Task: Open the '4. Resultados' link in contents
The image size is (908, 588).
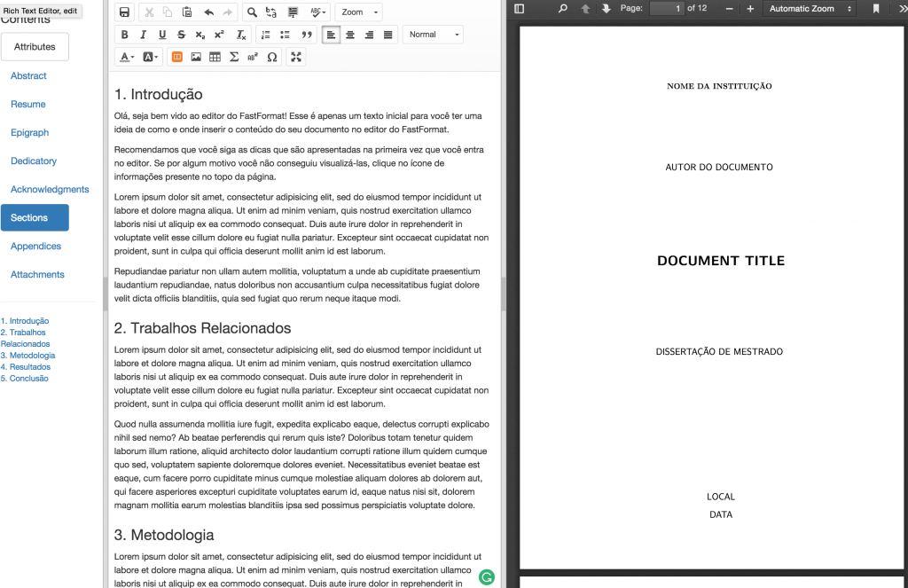Action: pyautogui.click(x=26, y=366)
